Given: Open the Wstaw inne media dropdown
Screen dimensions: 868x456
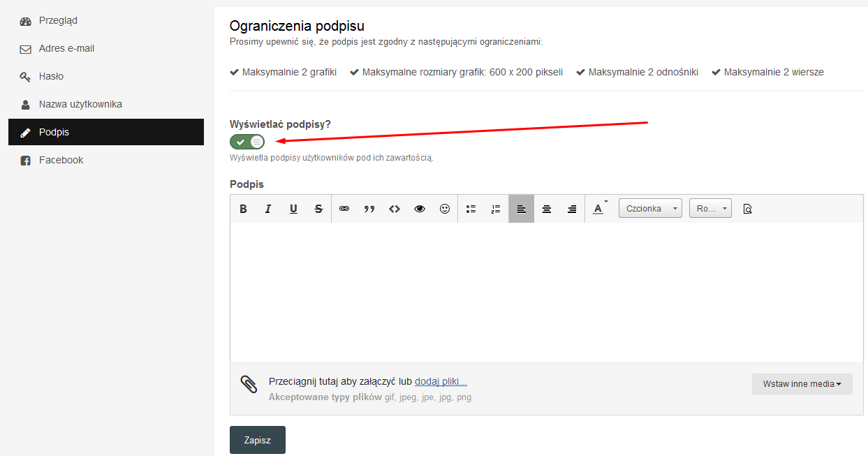Looking at the screenshot, I should (x=802, y=384).
